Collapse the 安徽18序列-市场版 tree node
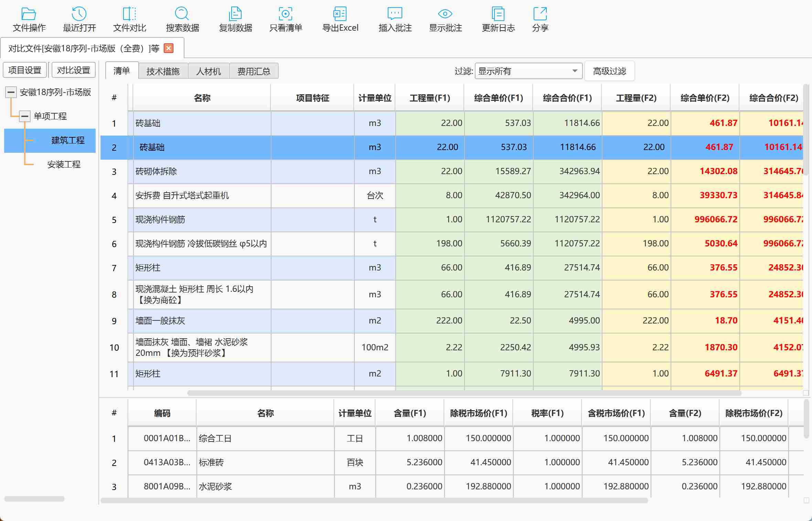This screenshot has width=812, height=521. pyautogui.click(x=11, y=92)
